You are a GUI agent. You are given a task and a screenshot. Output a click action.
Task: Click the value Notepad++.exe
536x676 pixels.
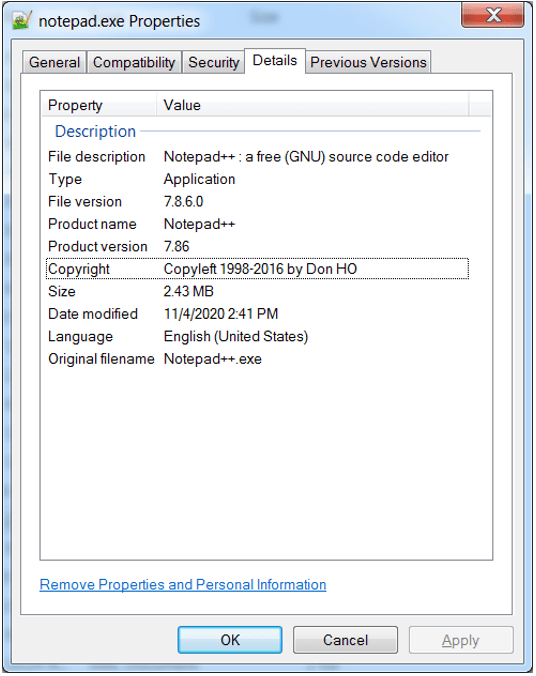coord(213,359)
